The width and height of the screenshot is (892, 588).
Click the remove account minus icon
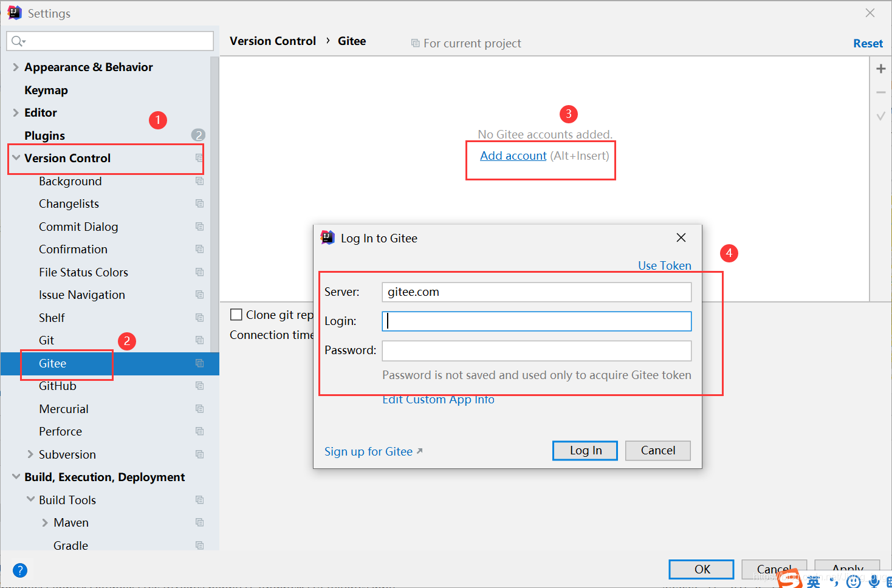point(881,92)
